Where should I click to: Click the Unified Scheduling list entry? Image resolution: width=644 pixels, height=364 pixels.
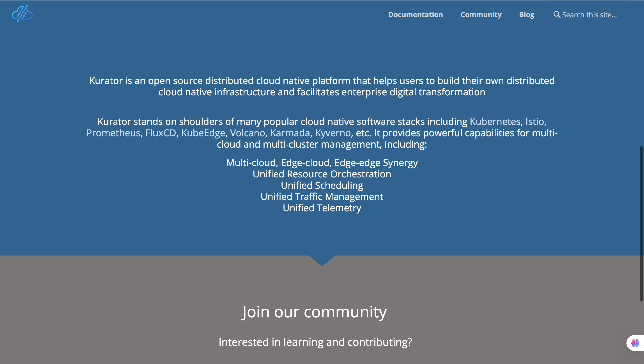tap(322, 185)
